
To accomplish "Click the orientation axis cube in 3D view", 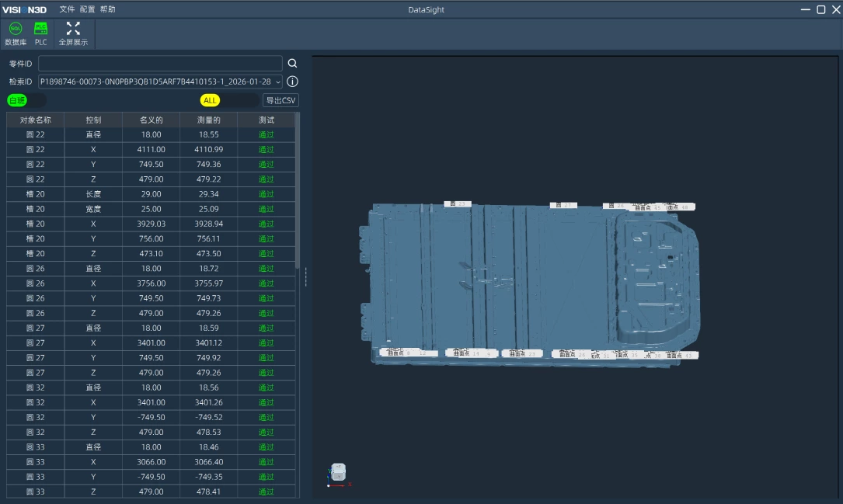I will [338, 472].
